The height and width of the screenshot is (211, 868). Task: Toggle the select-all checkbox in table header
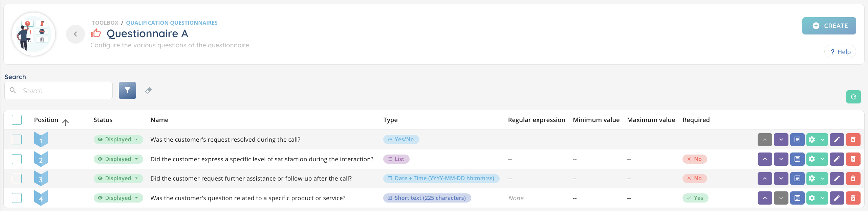click(17, 120)
